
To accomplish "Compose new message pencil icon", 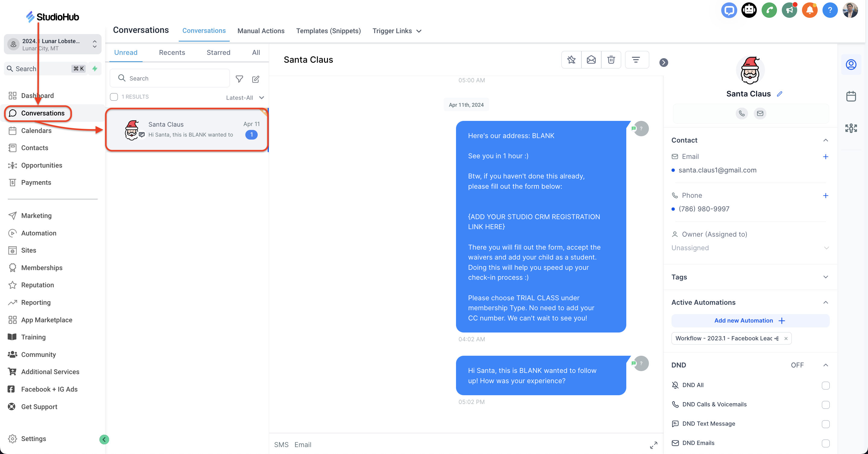I will (x=256, y=79).
